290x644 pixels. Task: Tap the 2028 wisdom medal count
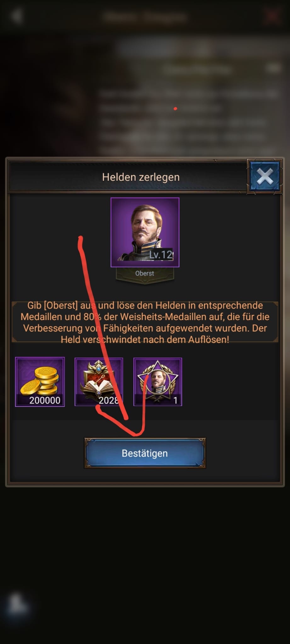[109, 400]
